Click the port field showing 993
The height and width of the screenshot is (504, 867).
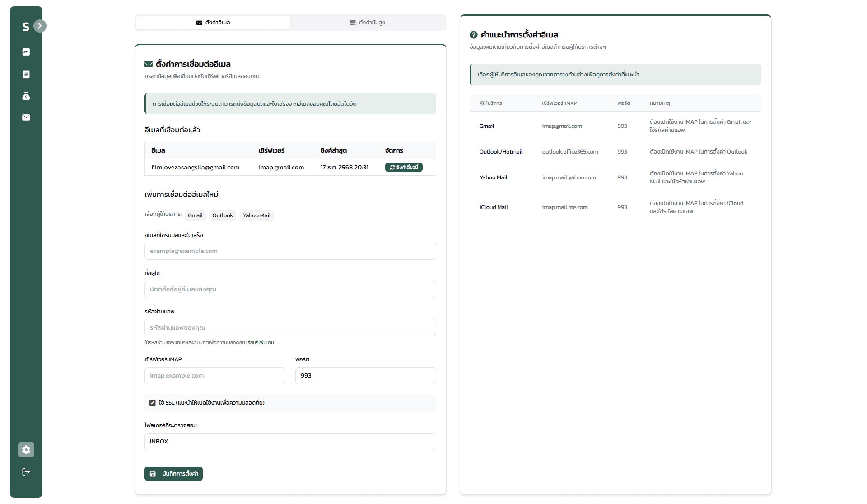pyautogui.click(x=365, y=376)
